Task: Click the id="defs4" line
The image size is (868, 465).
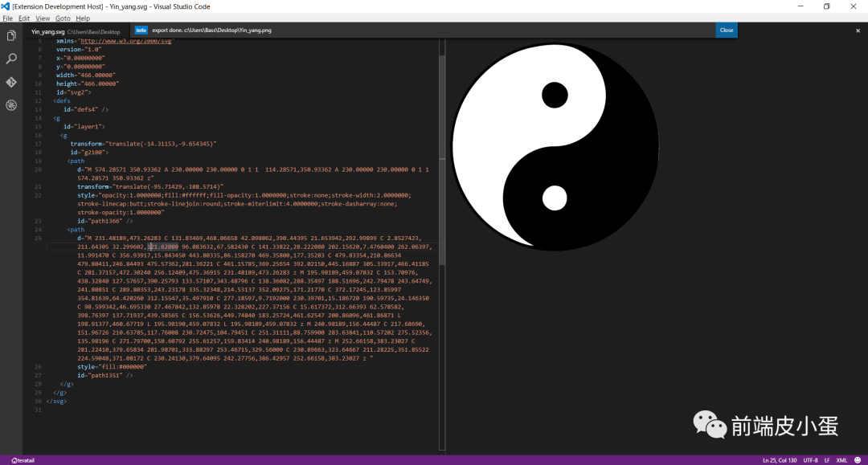Action: [86, 109]
